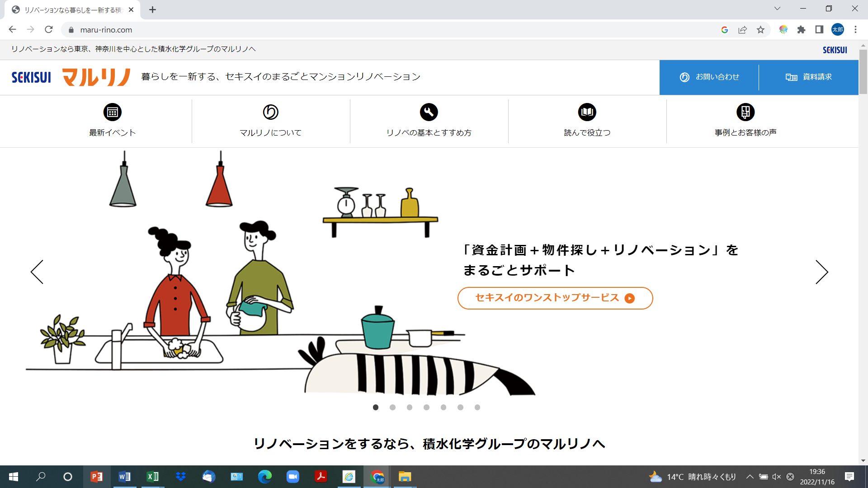Click the 読んで役立つ book icon
Screen dimensions: 868x488
587,112
